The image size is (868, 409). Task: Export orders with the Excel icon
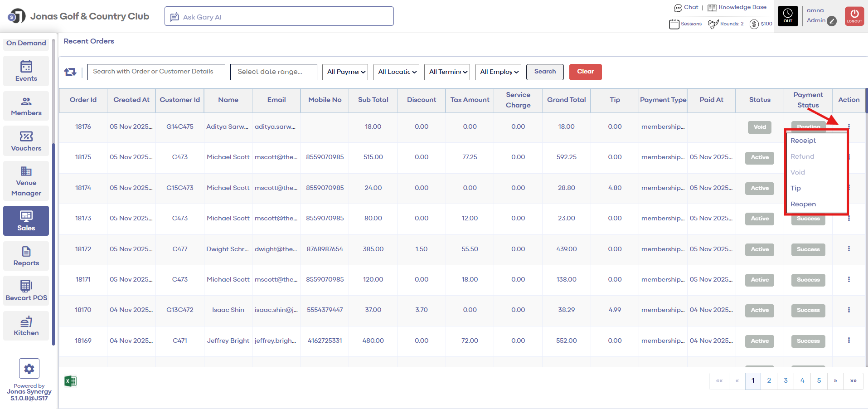click(x=70, y=381)
